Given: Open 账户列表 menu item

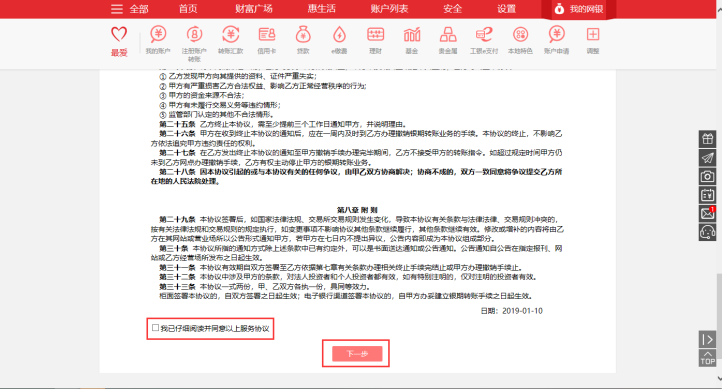Looking at the screenshot, I should (x=390, y=9).
